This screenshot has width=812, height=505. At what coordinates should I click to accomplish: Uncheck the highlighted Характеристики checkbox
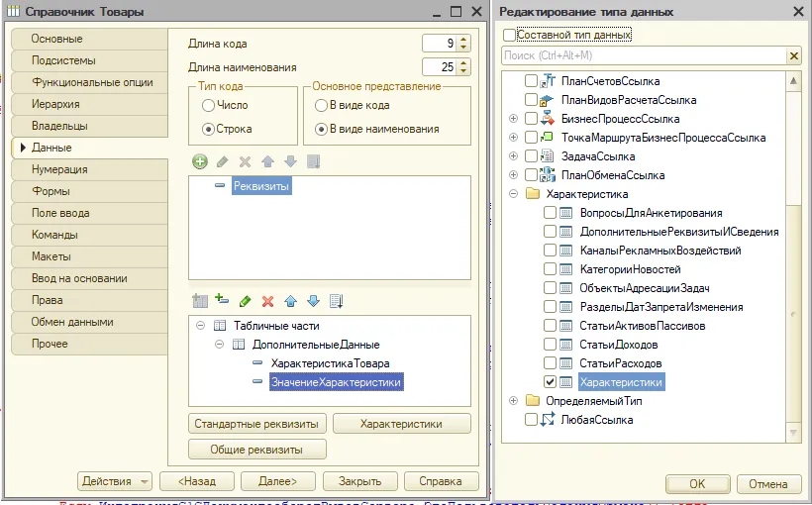pos(550,381)
